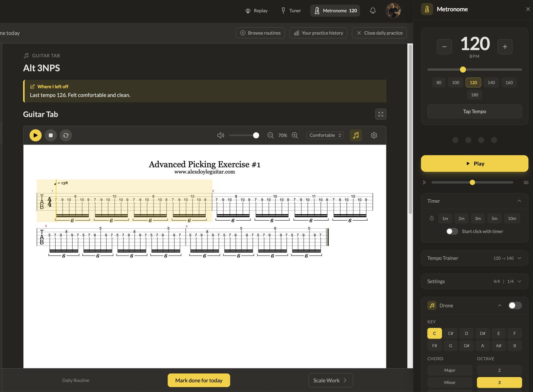The height and width of the screenshot is (392, 533).
Task: Set tempo preset to 140
Action: 491,83
